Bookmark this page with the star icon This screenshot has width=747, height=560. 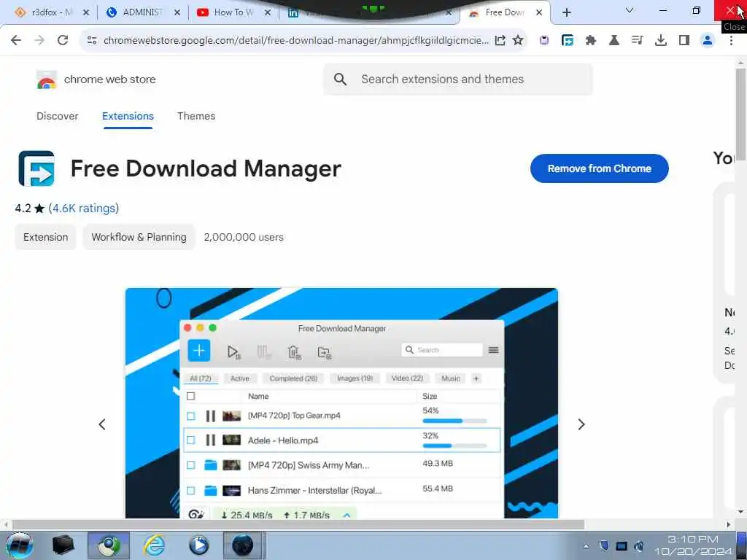tap(518, 41)
